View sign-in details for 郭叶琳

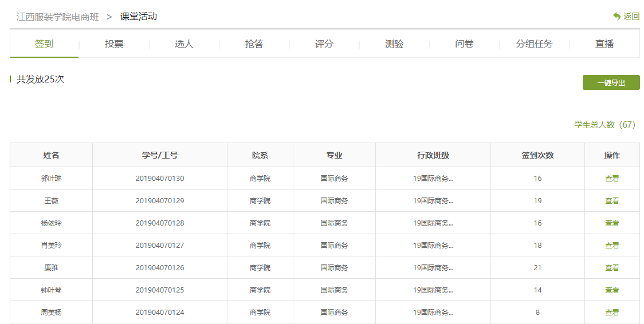[x=612, y=179]
